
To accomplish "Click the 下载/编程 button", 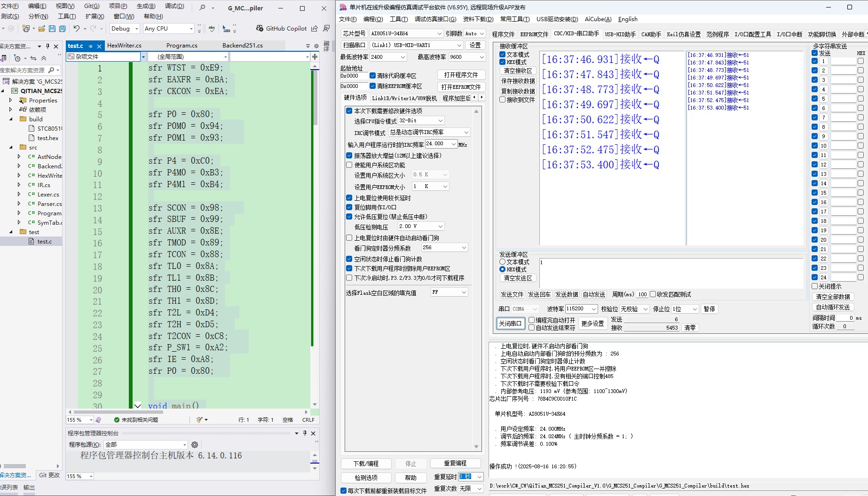I will [366, 464].
